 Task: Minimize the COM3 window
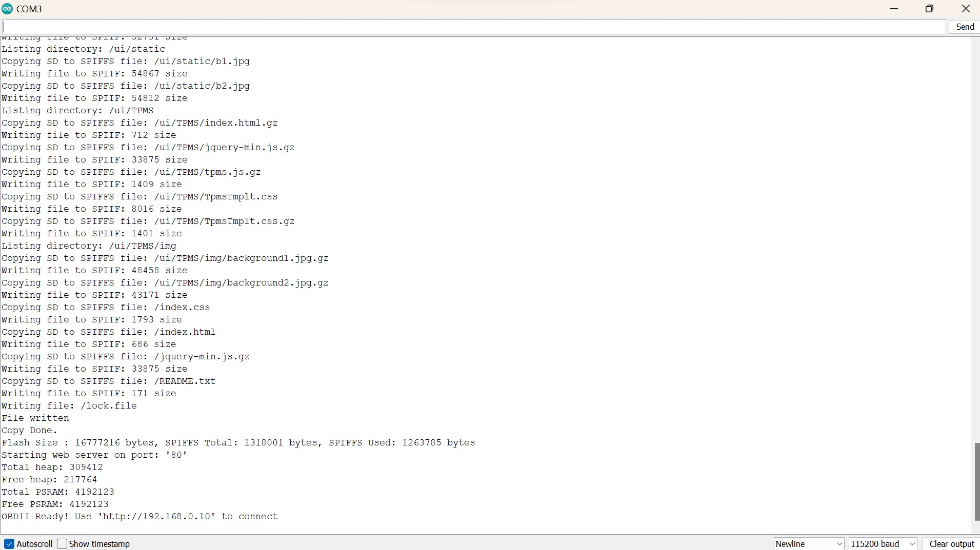(x=894, y=9)
